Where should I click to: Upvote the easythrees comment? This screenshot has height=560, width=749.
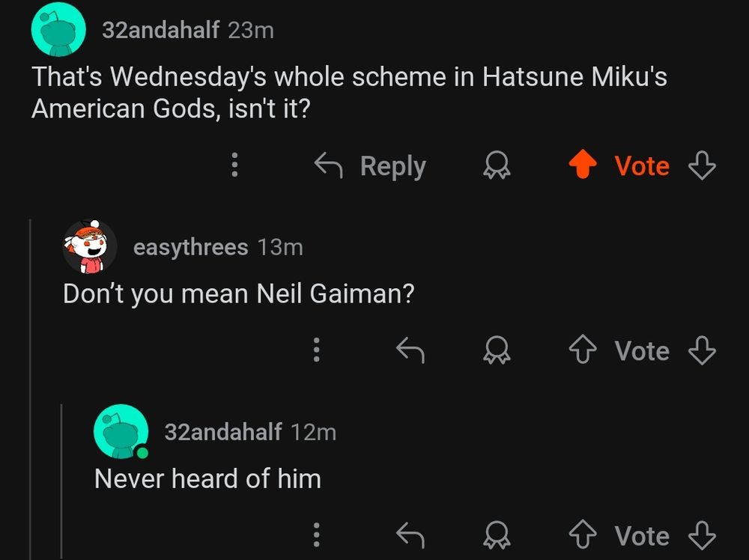[582, 350]
